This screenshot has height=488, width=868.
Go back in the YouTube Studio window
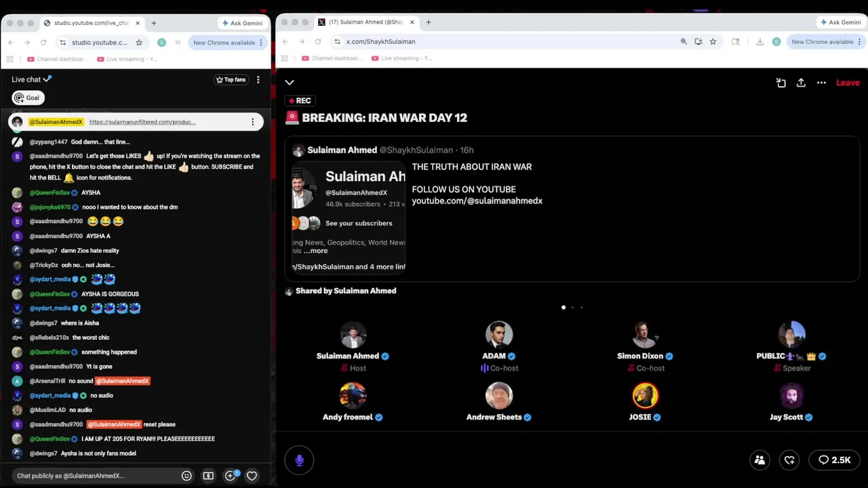pos(11,43)
